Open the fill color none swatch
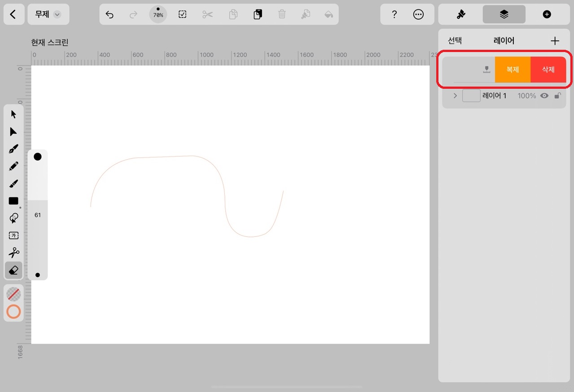574x392 pixels. click(13, 294)
